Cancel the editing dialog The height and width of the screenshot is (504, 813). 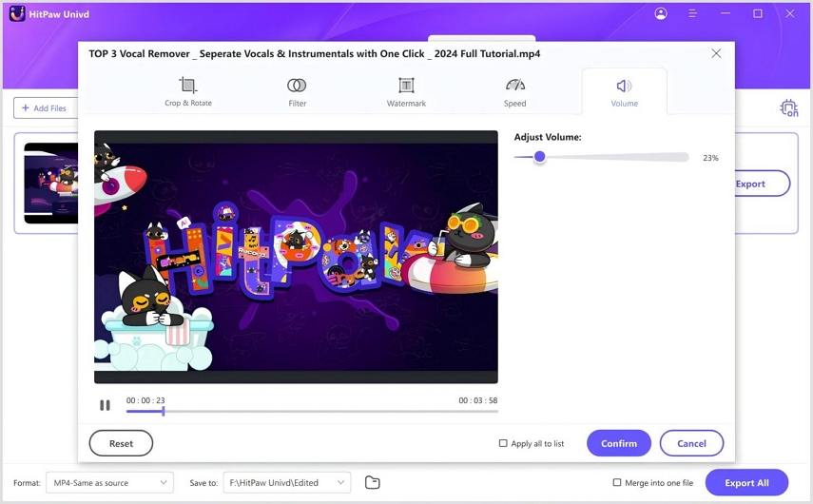click(x=691, y=443)
